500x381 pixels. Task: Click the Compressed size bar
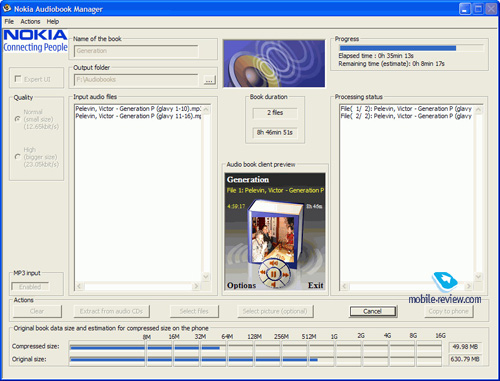256,348
